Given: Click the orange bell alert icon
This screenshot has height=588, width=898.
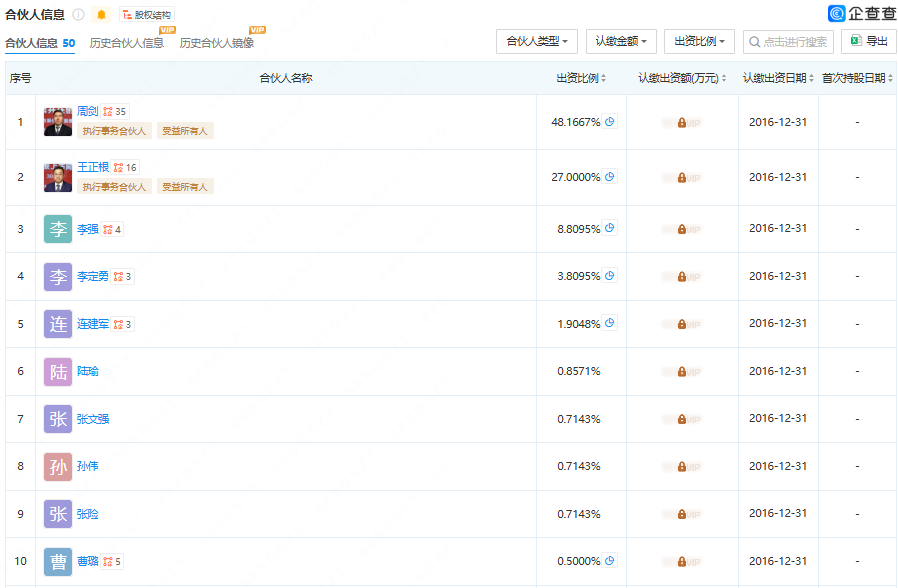Looking at the screenshot, I should click(x=101, y=15).
